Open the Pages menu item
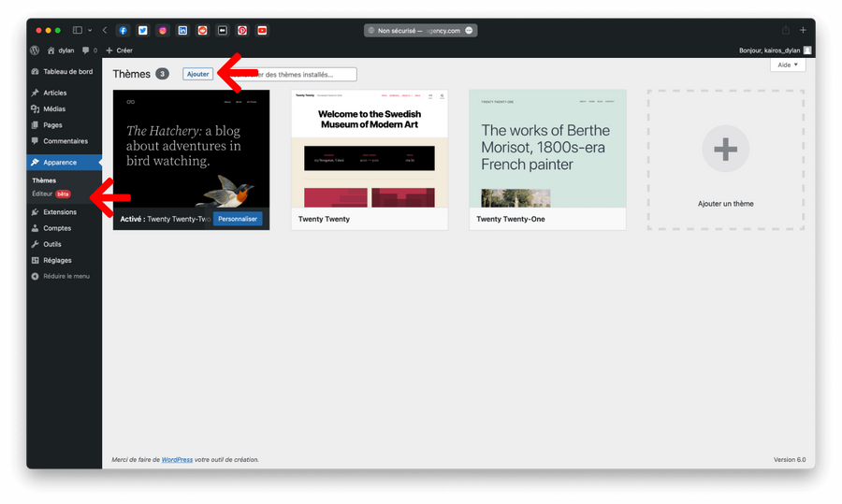The image size is (842, 504). click(x=64, y=125)
